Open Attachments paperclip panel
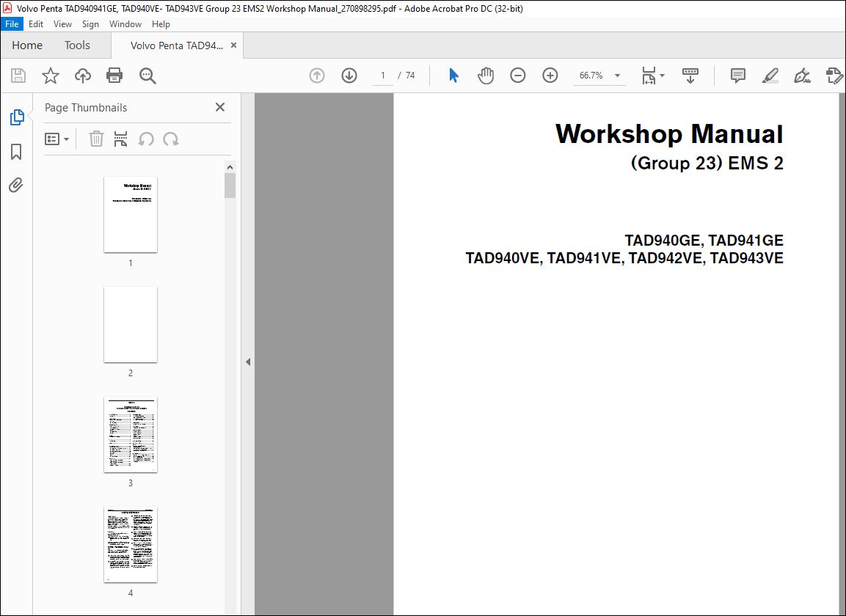Viewport: 846px width, 616px height. click(x=16, y=186)
